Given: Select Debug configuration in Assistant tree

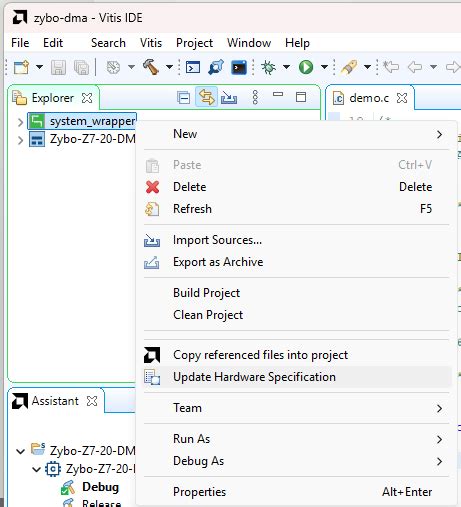Looking at the screenshot, I should tap(100, 487).
